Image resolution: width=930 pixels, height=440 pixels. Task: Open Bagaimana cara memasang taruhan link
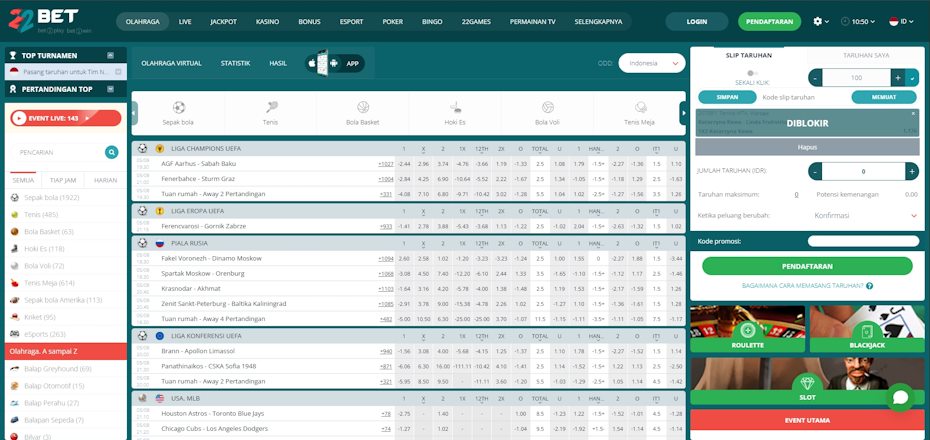click(802, 286)
